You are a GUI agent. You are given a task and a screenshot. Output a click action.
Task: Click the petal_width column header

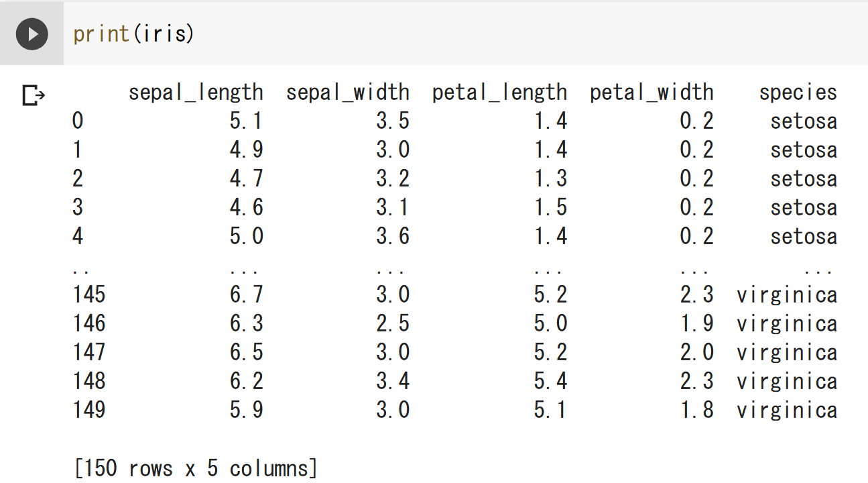(x=652, y=93)
